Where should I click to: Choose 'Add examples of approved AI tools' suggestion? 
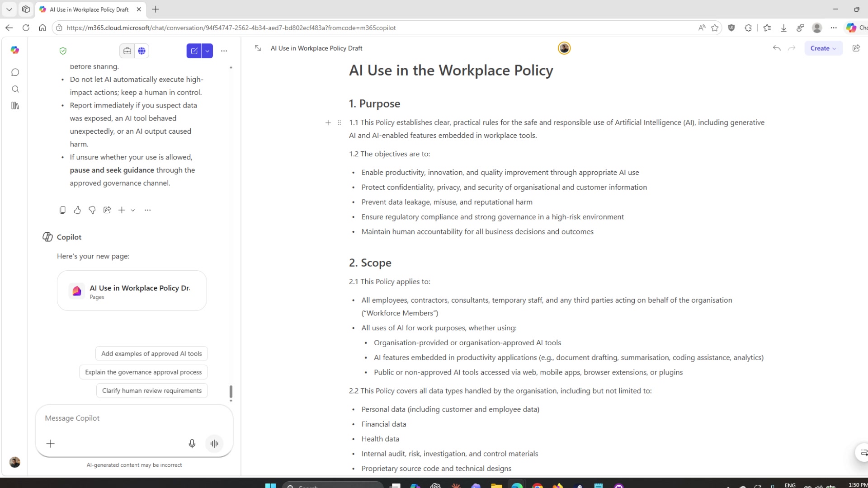151,354
